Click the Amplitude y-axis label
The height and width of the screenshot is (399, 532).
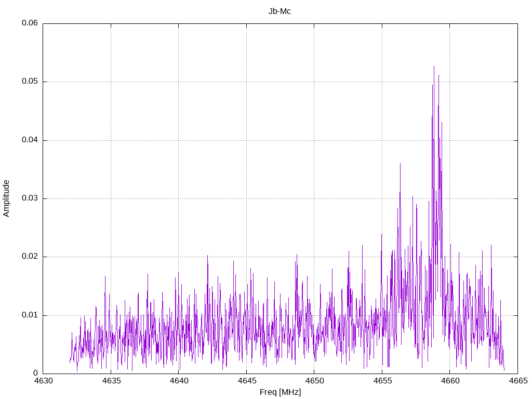click(6, 198)
